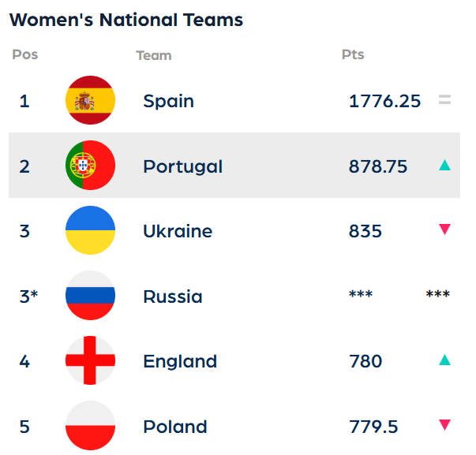The height and width of the screenshot is (455, 476).
Task: Click Spain's unchanged equals-sign indicator
Action: pos(444,100)
